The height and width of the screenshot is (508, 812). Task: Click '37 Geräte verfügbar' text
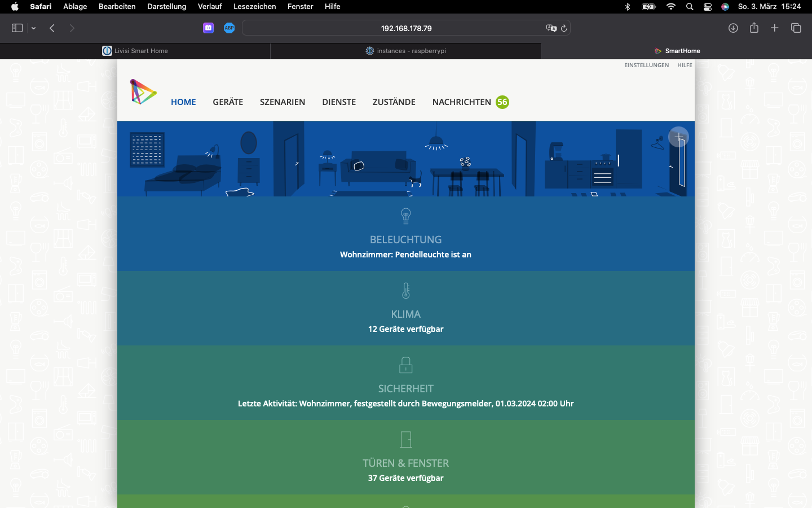point(406,478)
